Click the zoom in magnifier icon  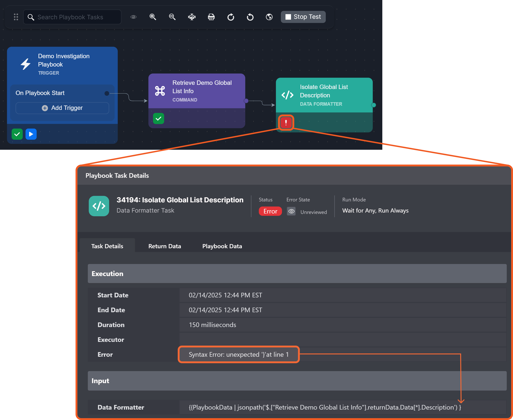point(153,17)
